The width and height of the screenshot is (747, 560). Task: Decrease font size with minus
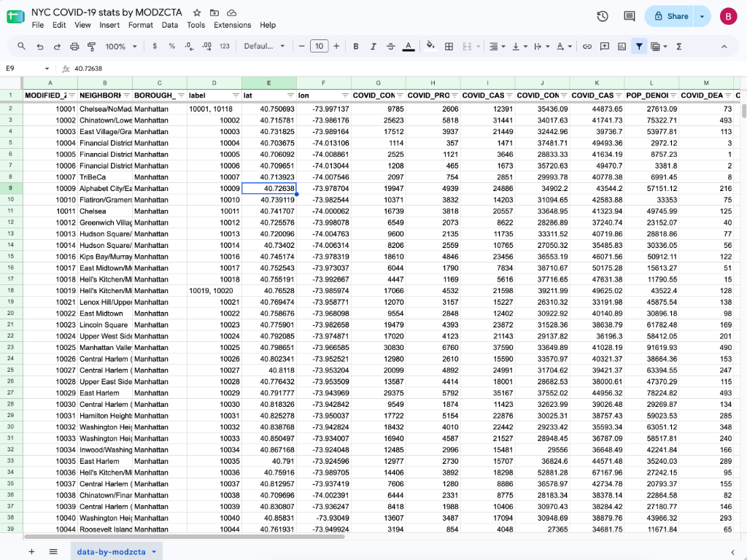(301, 46)
